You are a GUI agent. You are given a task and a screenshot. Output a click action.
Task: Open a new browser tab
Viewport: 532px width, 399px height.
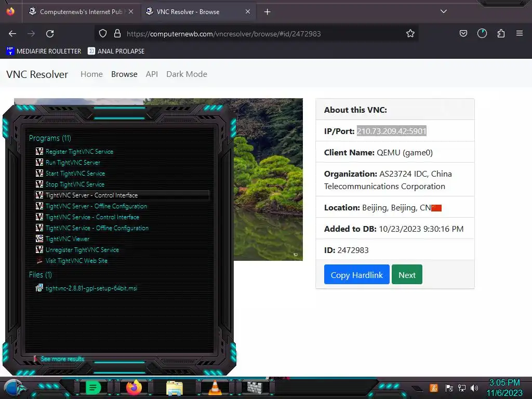268,12
